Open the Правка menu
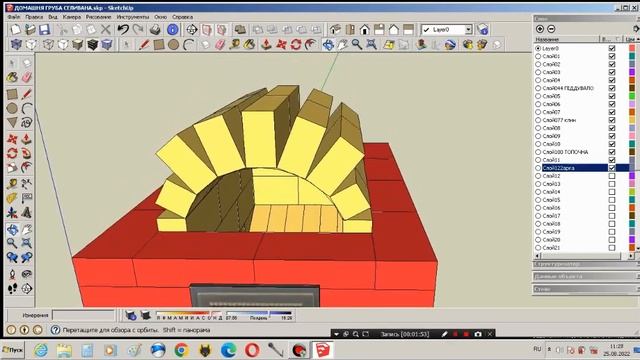 34,17
